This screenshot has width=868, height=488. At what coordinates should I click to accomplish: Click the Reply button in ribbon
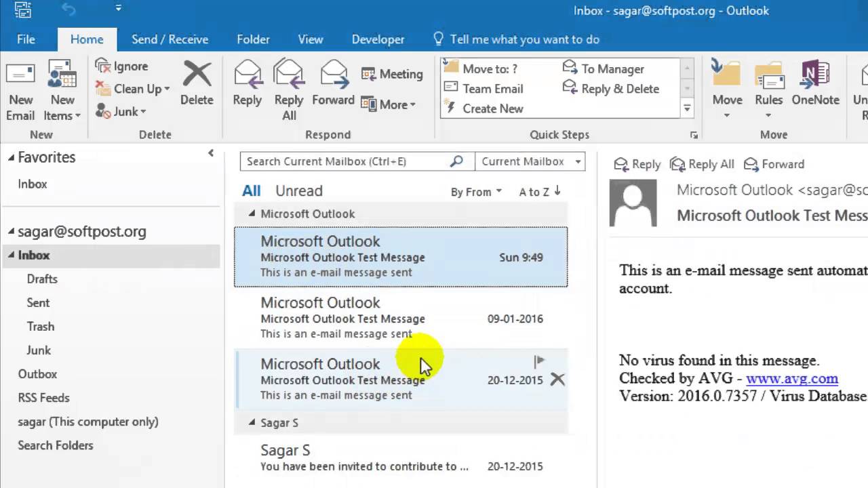pos(247,83)
